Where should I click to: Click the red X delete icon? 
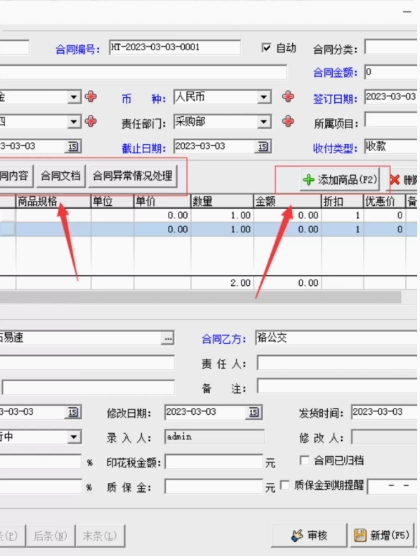[394, 180]
